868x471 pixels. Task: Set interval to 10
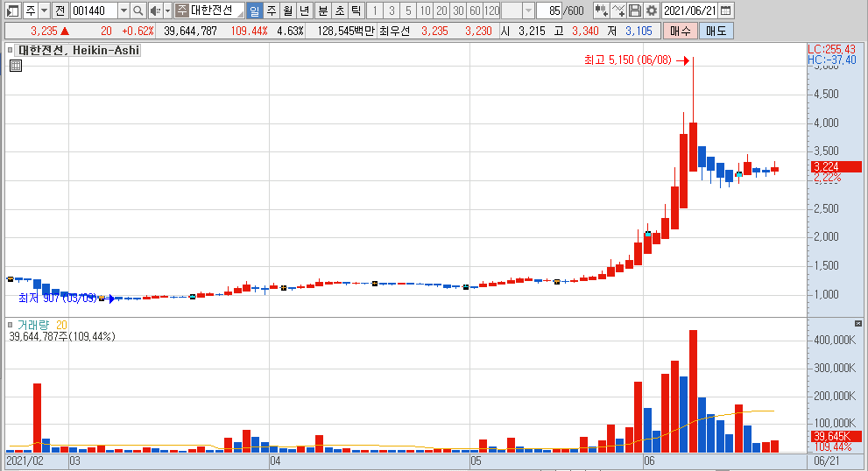point(425,10)
